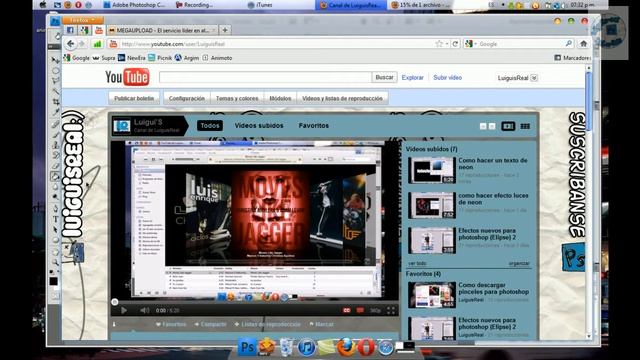Screen dimensions: 640x360
Task: Click Photoshop foreground color swatch
Action: point(53,281)
